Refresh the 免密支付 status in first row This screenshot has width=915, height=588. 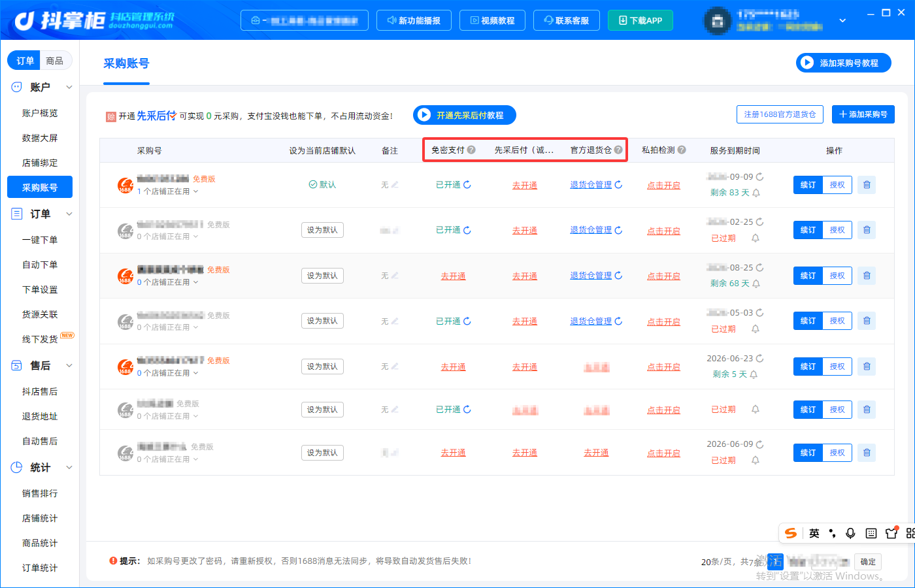click(467, 185)
